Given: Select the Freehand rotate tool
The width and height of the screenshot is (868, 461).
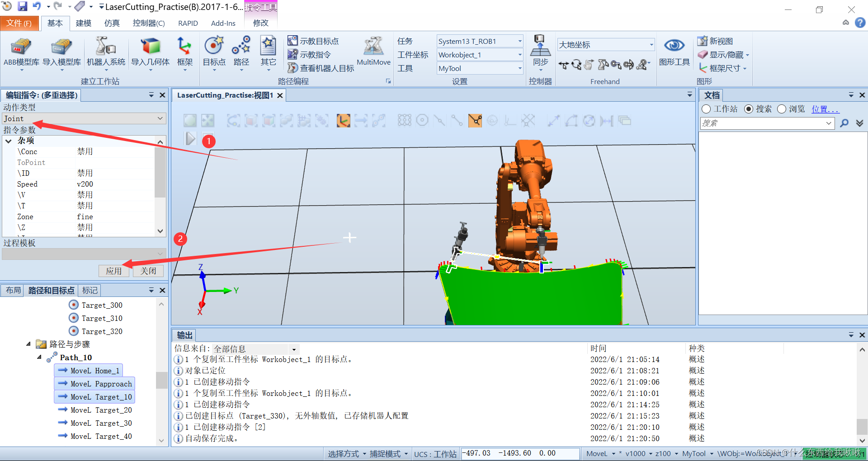Looking at the screenshot, I should [x=576, y=65].
